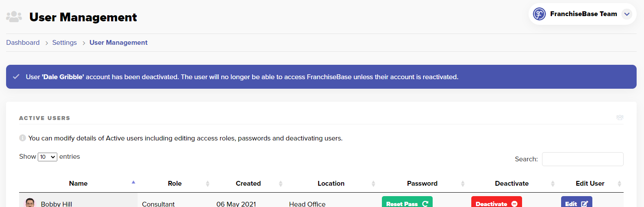
Task: Focus the Search users input field
Action: (582, 159)
